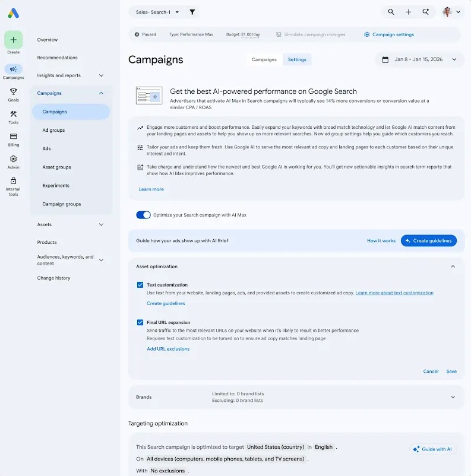Click the Paused status icon
The image size is (471, 476).
click(137, 34)
